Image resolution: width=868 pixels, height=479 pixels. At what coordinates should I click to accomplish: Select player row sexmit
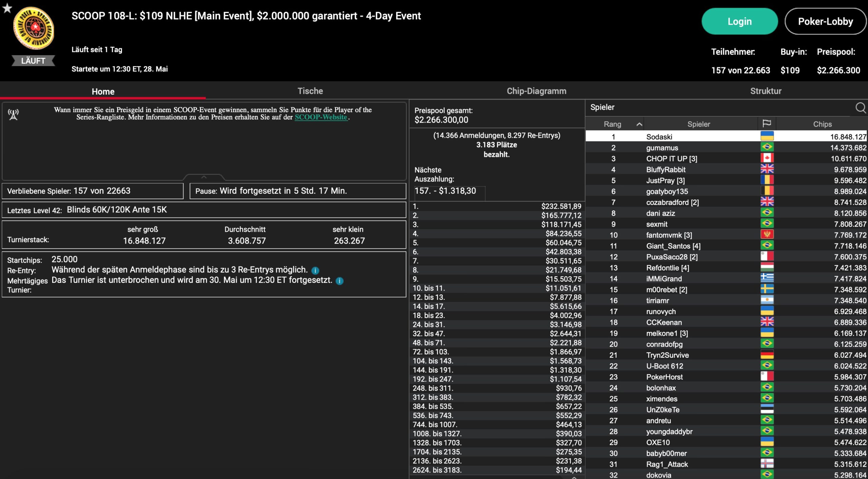[726, 224]
